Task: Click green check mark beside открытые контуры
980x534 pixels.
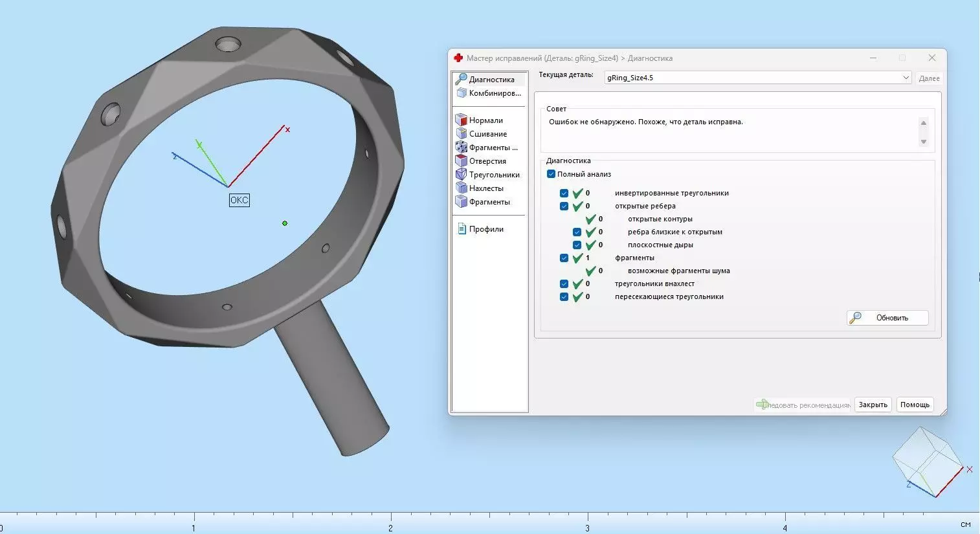Action: click(x=591, y=219)
